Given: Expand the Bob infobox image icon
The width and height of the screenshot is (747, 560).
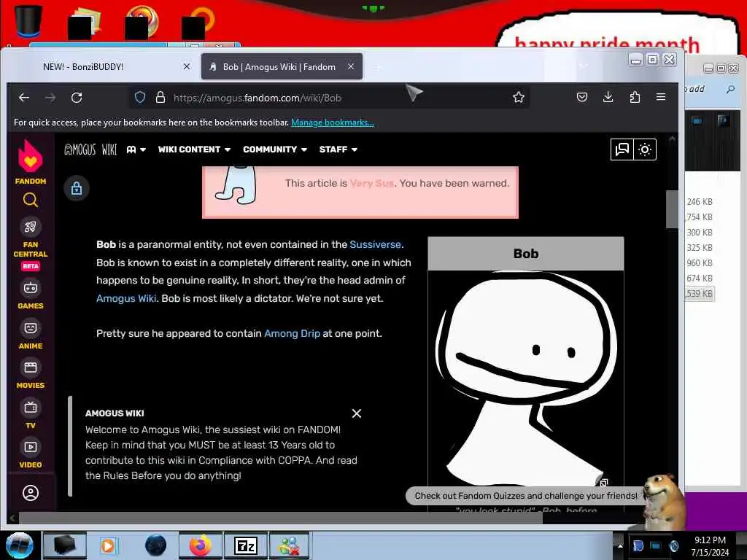Looking at the screenshot, I should (x=603, y=483).
